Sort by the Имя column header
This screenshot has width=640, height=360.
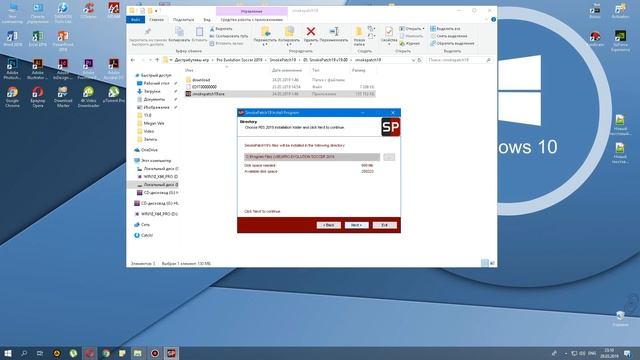189,70
